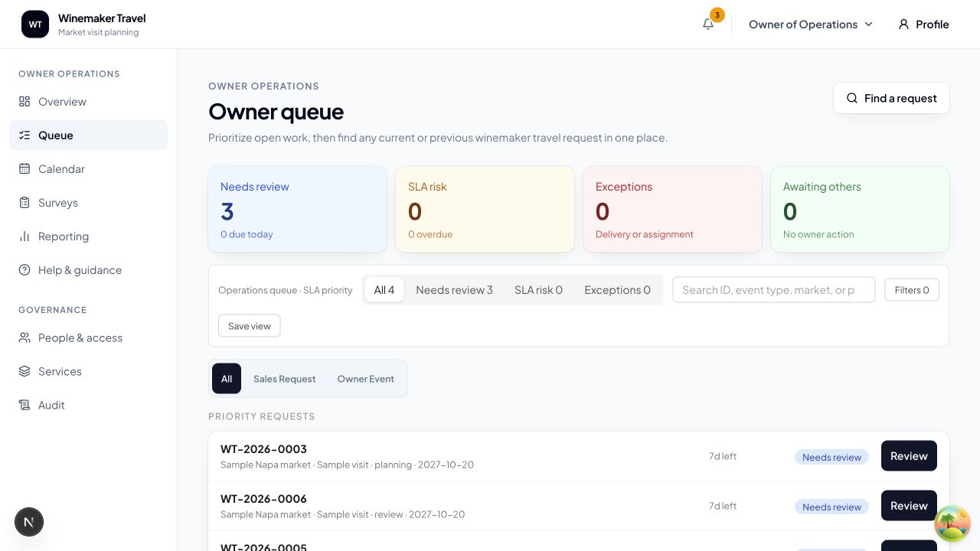Switch to the Exceptions 0 tab
The image size is (980, 551).
617,290
